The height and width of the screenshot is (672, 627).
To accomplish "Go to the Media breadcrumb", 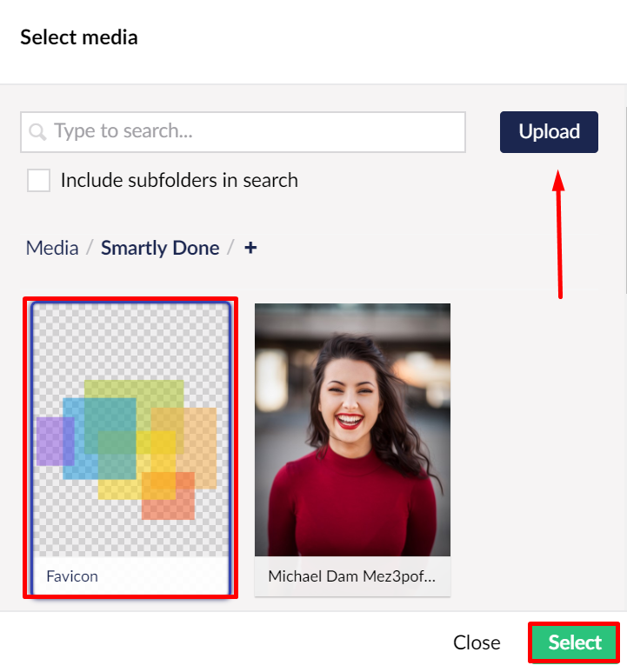I will click(52, 248).
